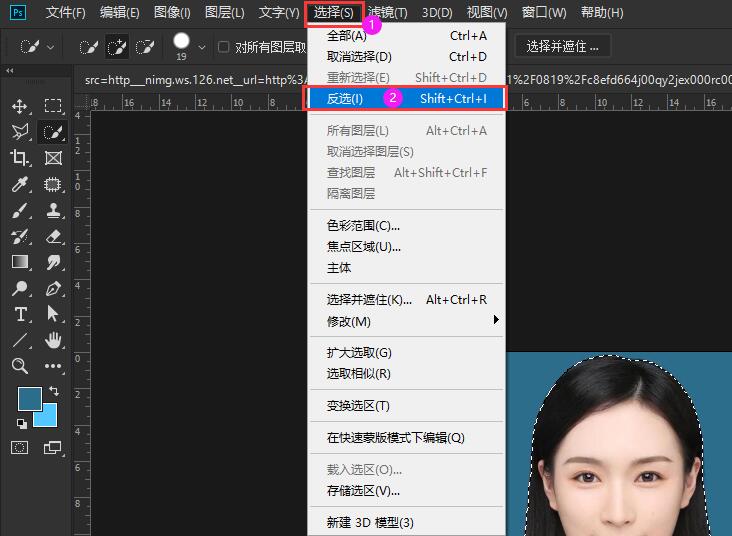
Task: Select the History Brush tool
Action: (x=20, y=237)
